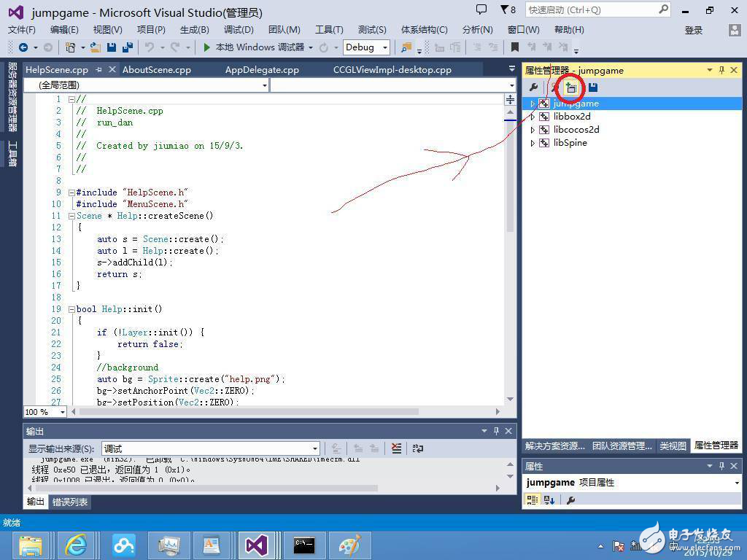Click the Save All icon in main toolbar
Image resolution: width=747 pixels, height=560 pixels.
coord(127,47)
